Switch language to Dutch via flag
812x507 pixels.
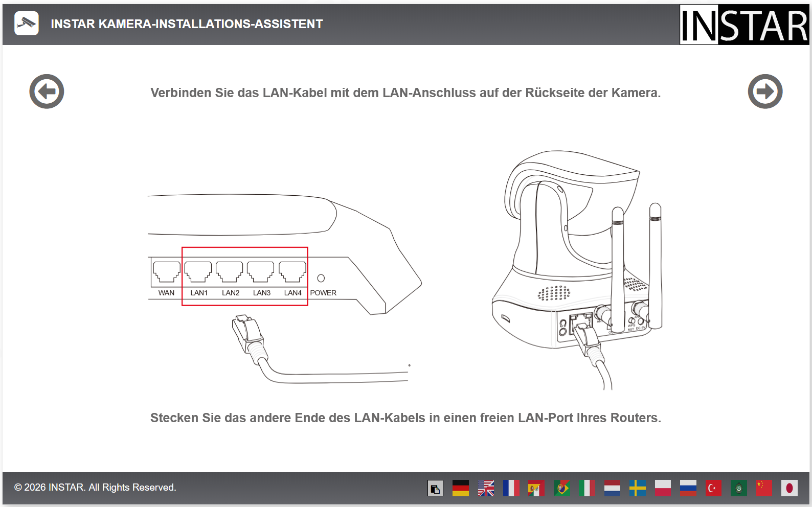(x=612, y=489)
